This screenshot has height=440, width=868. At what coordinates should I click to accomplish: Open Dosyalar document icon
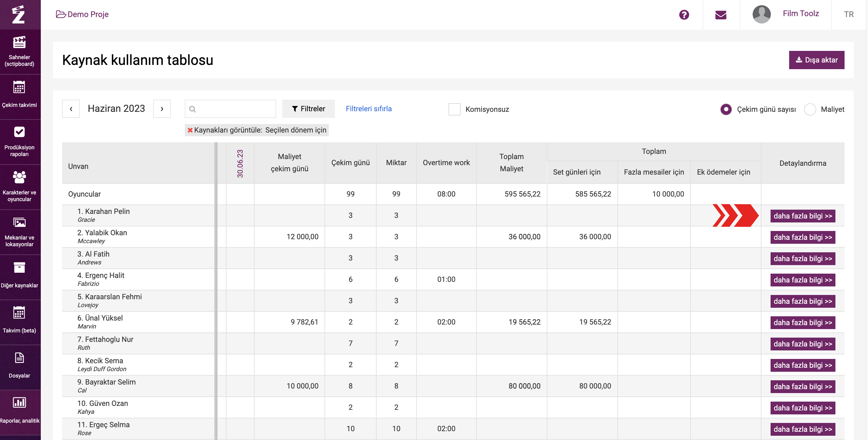(19, 358)
